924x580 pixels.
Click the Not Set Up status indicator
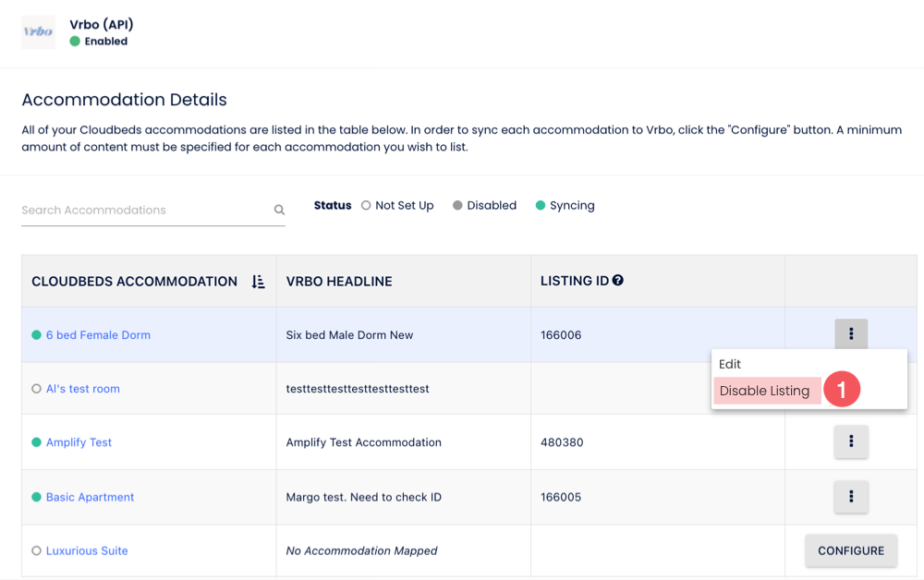[397, 205]
